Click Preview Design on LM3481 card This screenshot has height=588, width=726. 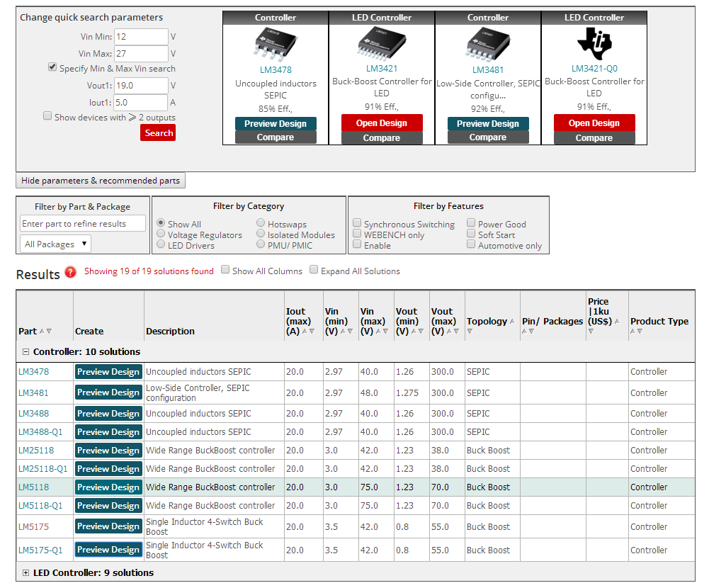[487, 123]
